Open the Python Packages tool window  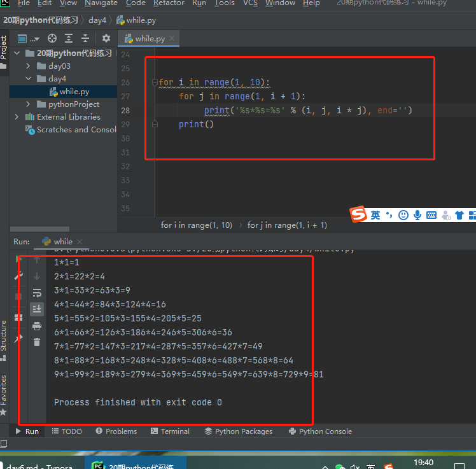point(238,431)
